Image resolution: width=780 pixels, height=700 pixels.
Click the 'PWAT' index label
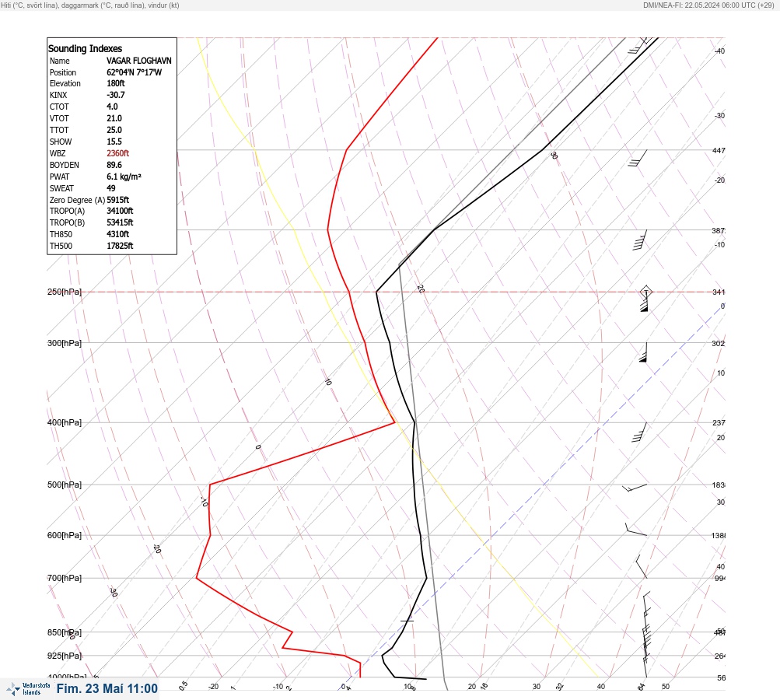[x=59, y=177]
